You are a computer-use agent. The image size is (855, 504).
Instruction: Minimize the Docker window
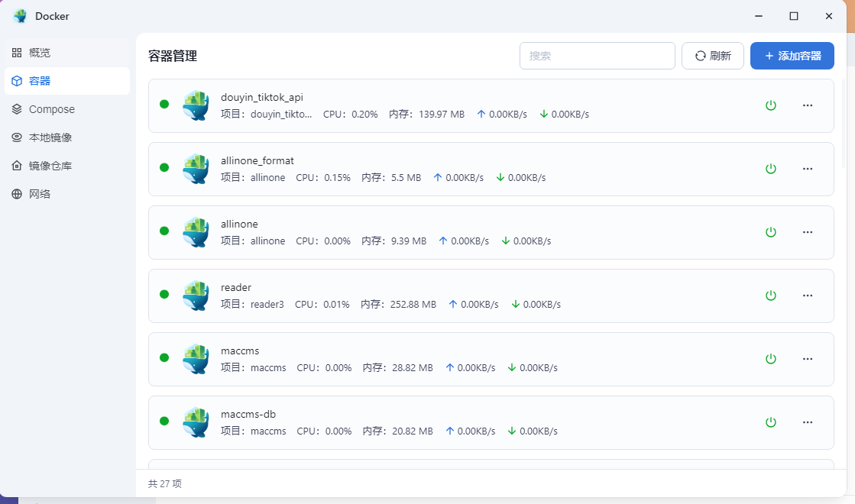coord(759,16)
